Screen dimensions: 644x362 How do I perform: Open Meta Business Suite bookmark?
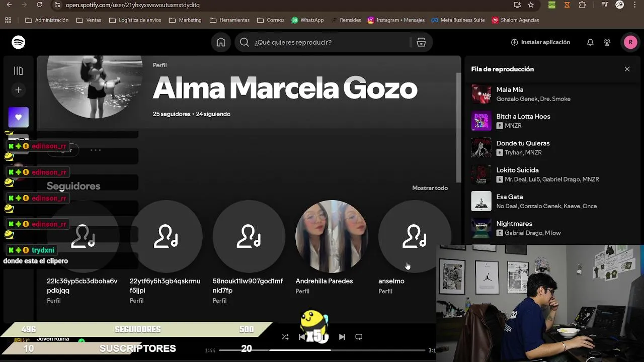click(x=458, y=20)
